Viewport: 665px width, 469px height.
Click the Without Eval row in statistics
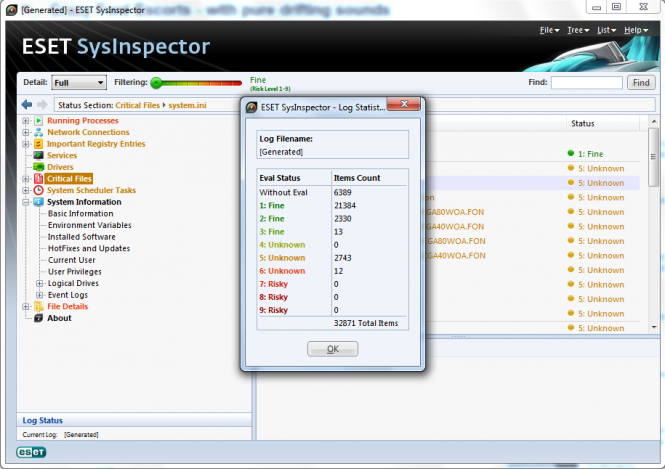click(332, 193)
